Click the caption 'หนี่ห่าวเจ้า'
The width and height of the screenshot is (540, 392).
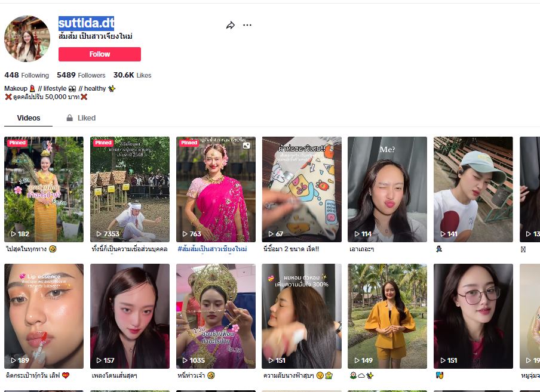pyautogui.click(x=192, y=375)
